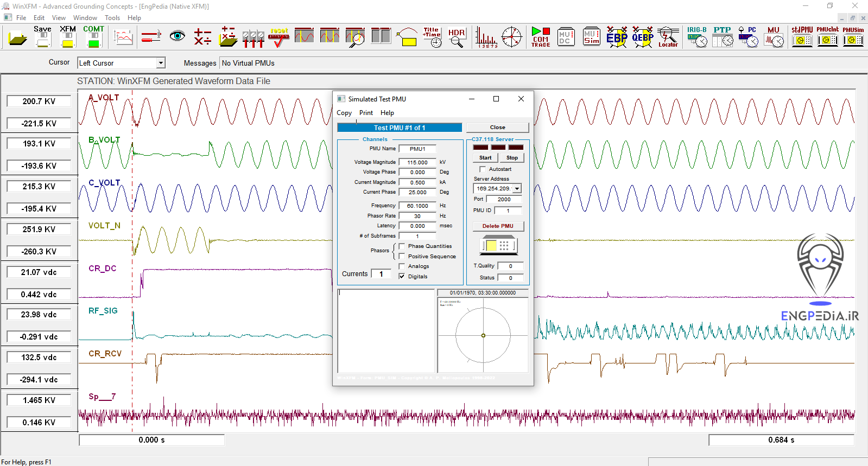Enable the Autostart checkbox

pos(483,169)
